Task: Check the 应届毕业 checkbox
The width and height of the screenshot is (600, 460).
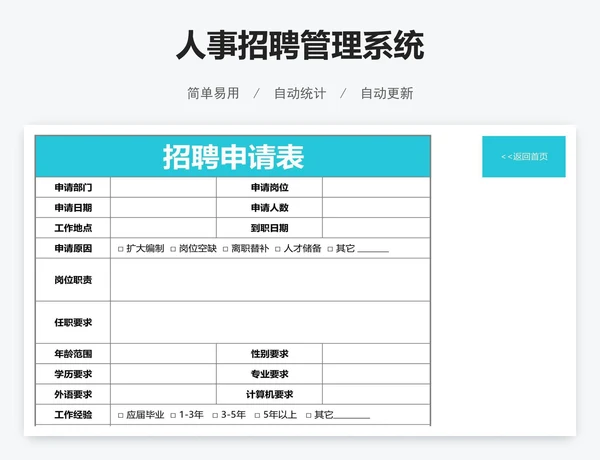Action: (121, 415)
